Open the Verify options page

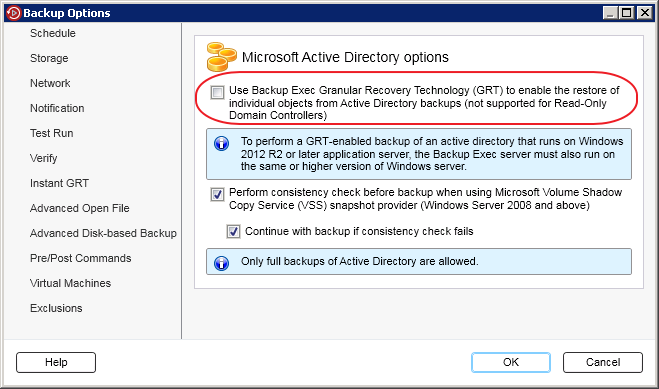[44, 158]
